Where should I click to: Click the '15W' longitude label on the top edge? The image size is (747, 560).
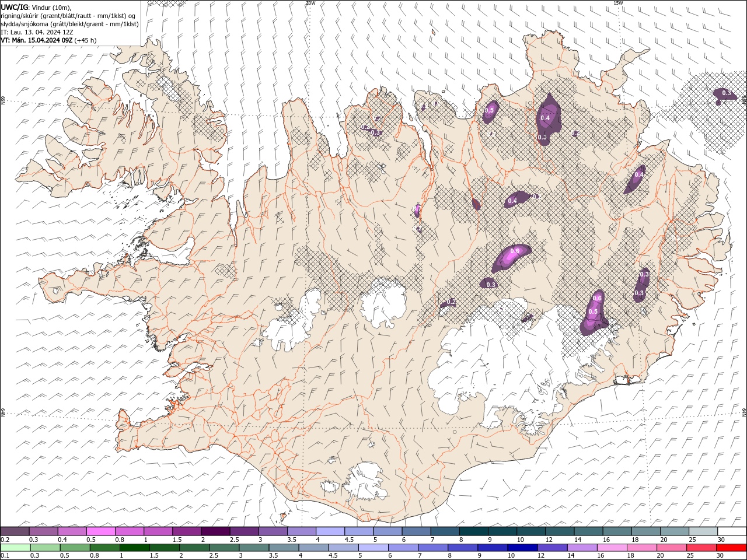point(617,3)
